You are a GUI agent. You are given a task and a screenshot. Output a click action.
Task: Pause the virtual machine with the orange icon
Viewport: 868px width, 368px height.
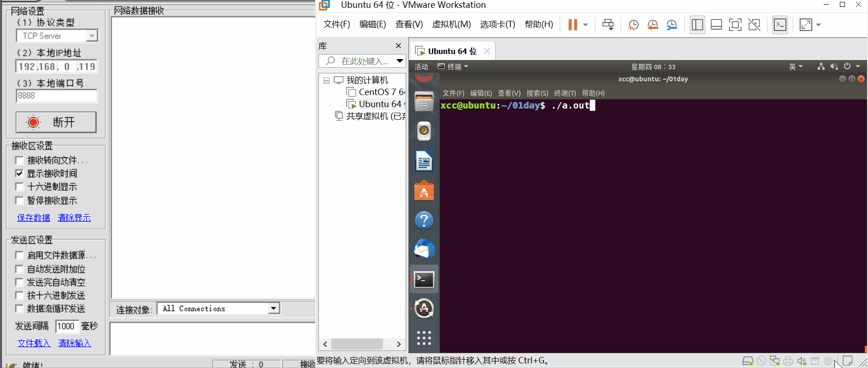click(573, 25)
